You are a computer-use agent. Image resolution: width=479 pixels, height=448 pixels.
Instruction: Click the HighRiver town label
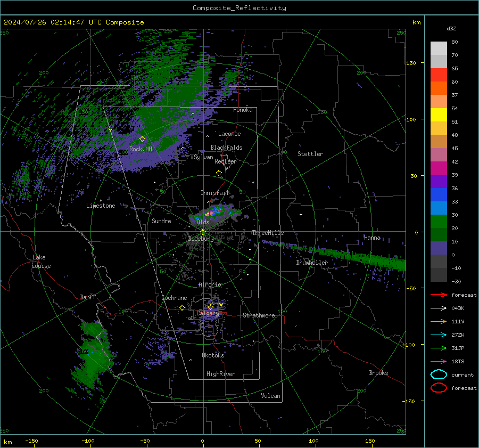click(221, 374)
